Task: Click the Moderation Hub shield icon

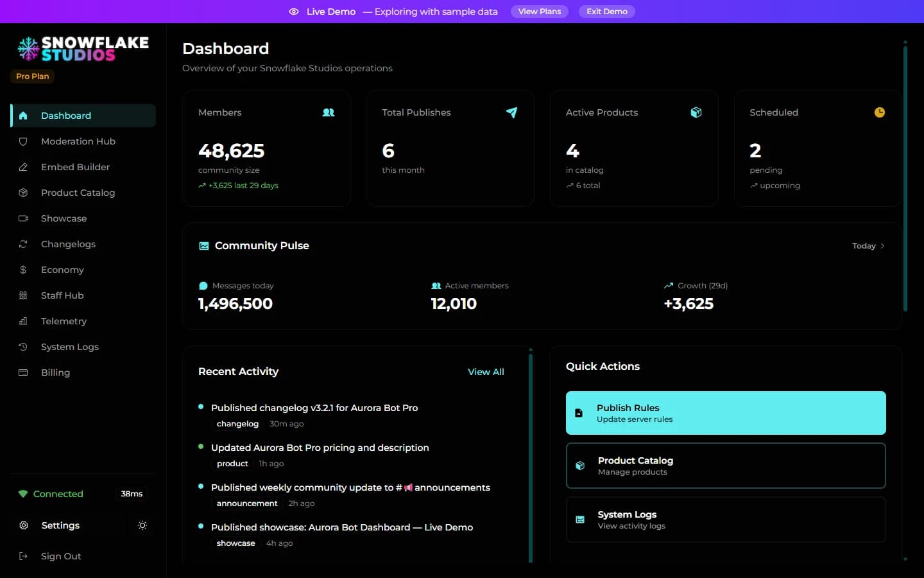Action: pyautogui.click(x=23, y=141)
